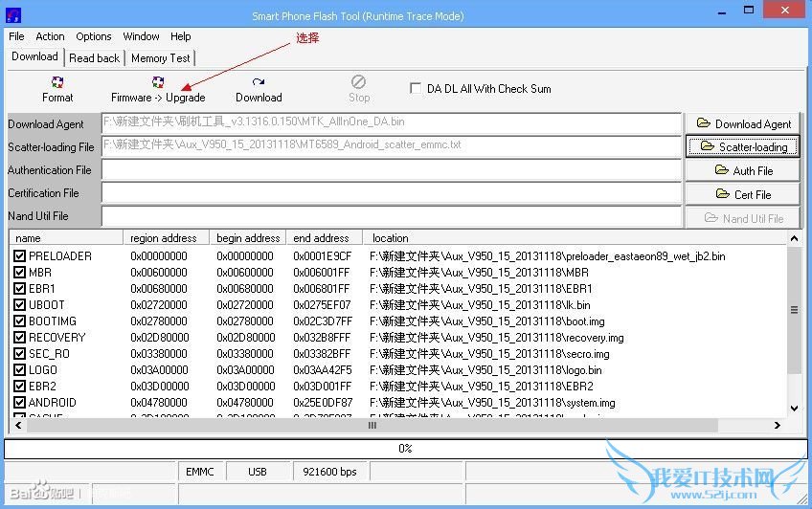812x509 pixels.
Task: Open the Auth File browser
Action: 743,170
